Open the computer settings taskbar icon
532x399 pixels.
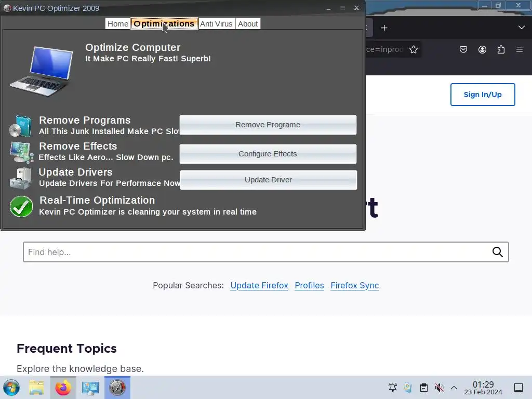pos(90,388)
